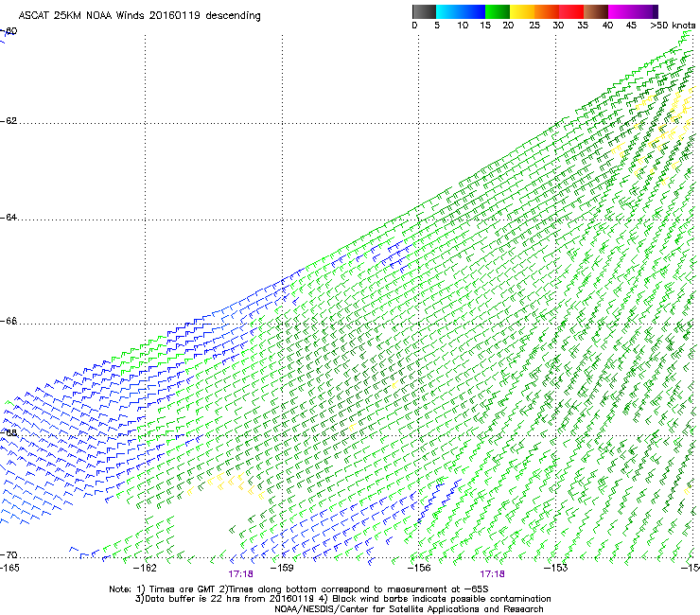700x615 pixels.
Task: Click longitude label '-162'
Action: click(x=146, y=568)
